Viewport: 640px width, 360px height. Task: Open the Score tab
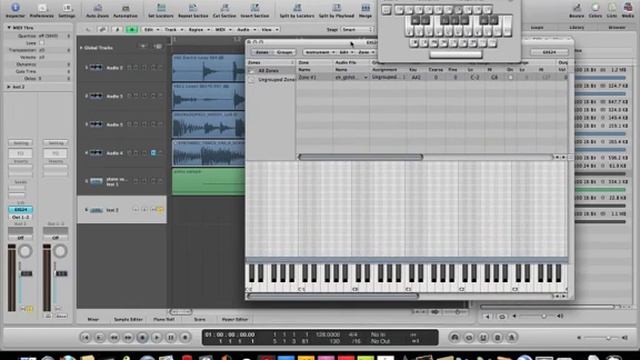point(200,320)
